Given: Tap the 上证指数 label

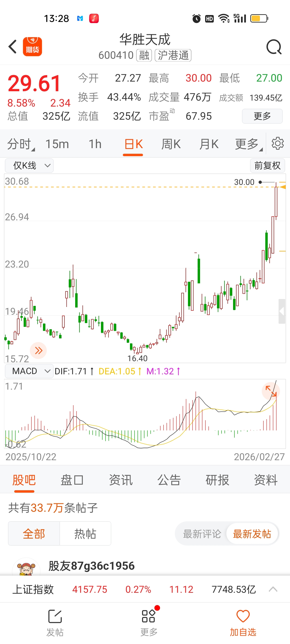Looking at the screenshot, I should click(x=33, y=590).
